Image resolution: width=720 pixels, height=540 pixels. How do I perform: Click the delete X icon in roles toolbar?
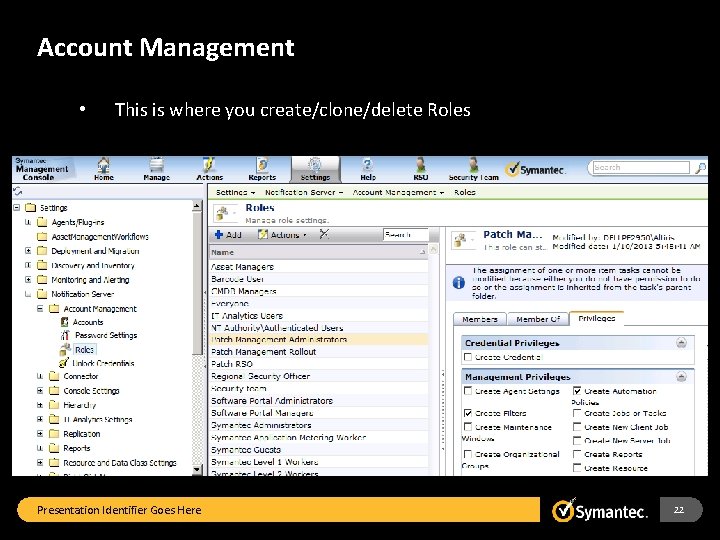click(x=324, y=234)
